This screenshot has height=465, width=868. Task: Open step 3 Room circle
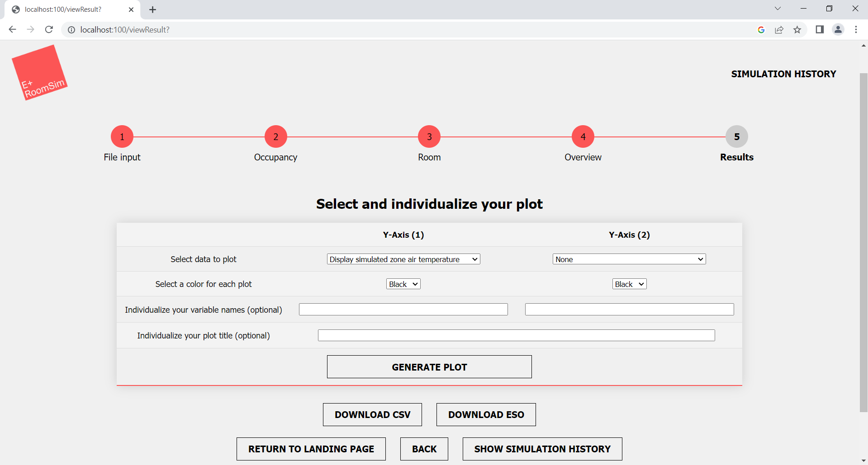click(x=429, y=136)
